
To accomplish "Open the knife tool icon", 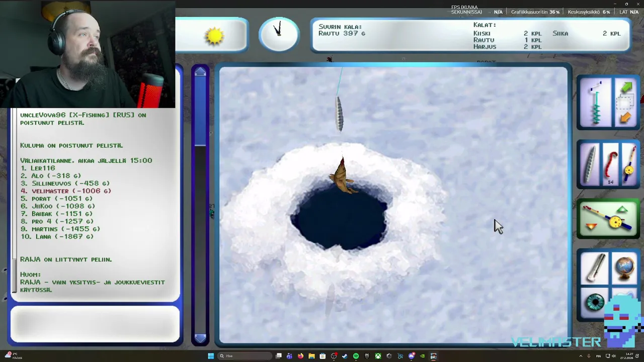I will (x=594, y=268).
